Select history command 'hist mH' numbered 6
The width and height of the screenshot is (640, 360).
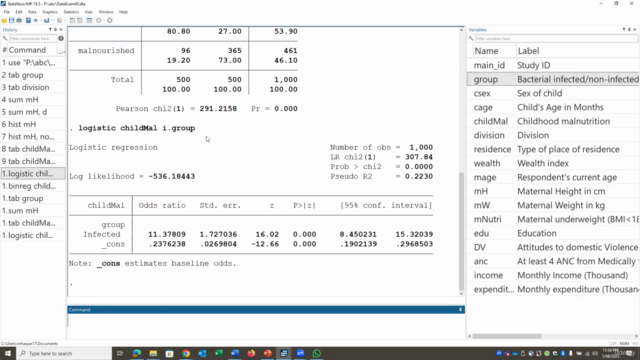tap(33, 124)
